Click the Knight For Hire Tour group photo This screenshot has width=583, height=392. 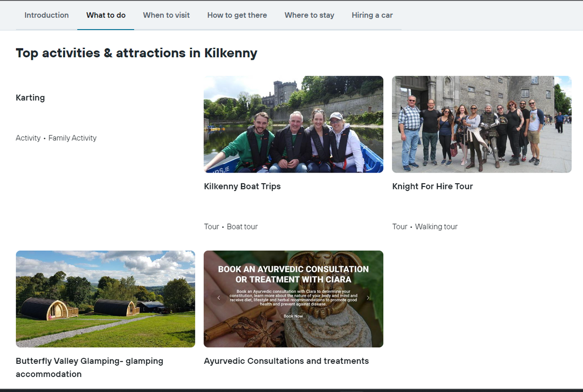481,124
